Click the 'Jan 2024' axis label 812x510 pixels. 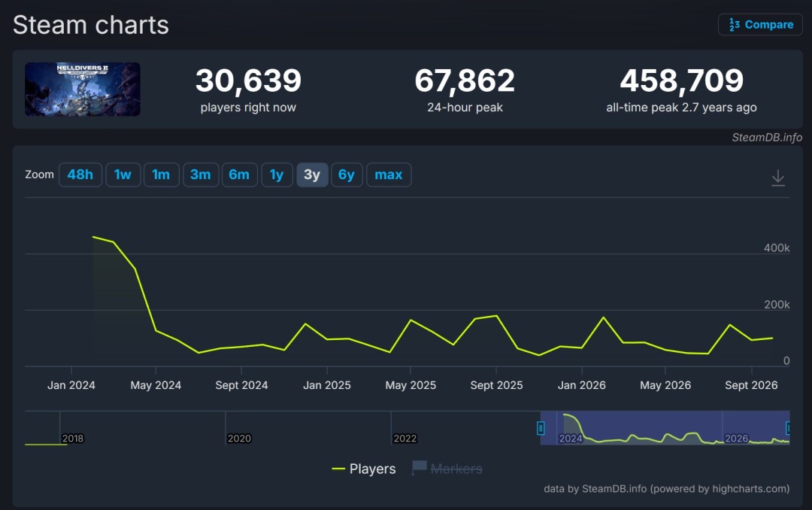coord(71,385)
